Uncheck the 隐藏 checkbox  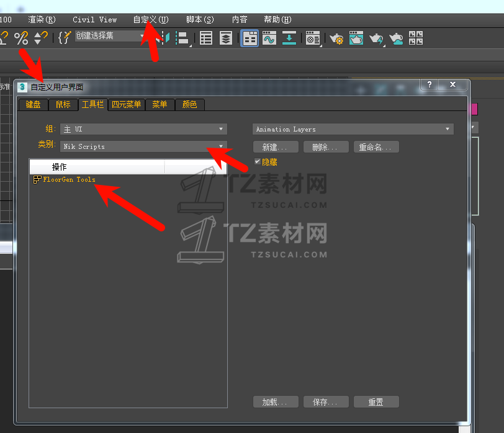pos(257,161)
